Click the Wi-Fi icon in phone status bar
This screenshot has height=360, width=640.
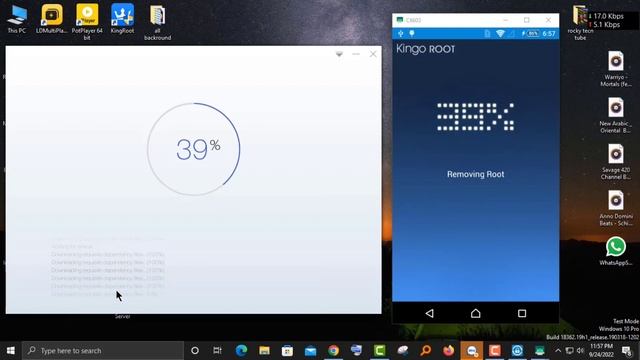[x=500, y=33]
